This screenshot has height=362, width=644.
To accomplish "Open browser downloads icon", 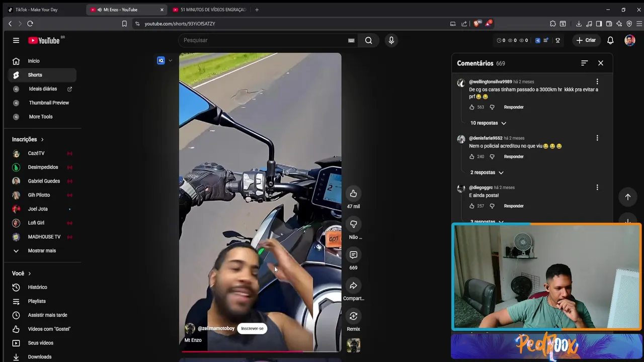I will coord(579,24).
